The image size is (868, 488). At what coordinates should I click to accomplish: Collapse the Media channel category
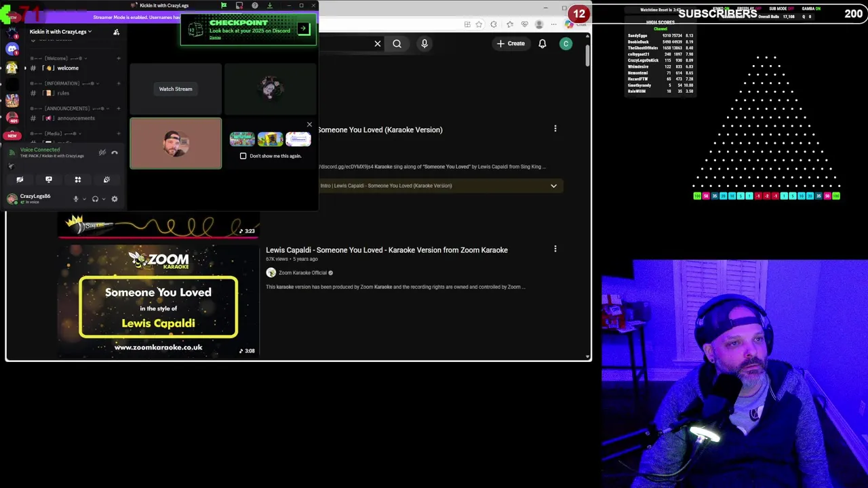[x=56, y=134]
